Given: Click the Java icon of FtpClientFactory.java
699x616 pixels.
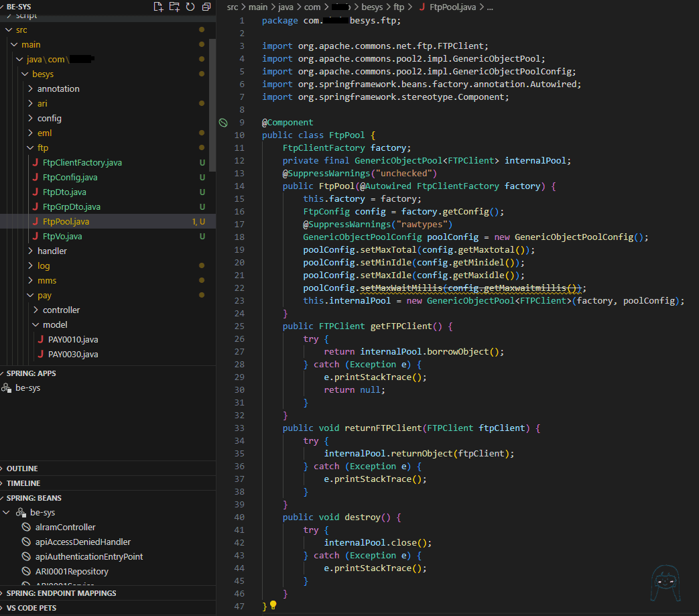Looking at the screenshot, I should (36, 162).
